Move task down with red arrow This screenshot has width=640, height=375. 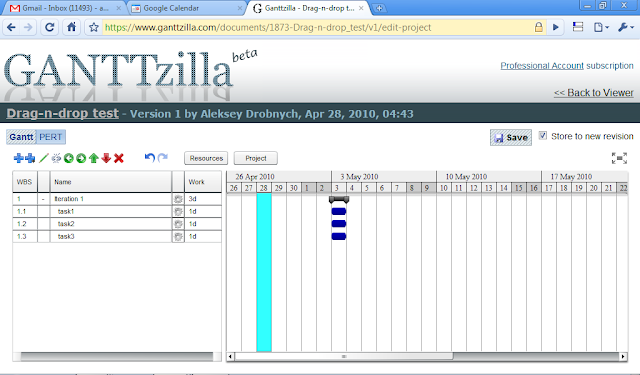(x=106, y=158)
